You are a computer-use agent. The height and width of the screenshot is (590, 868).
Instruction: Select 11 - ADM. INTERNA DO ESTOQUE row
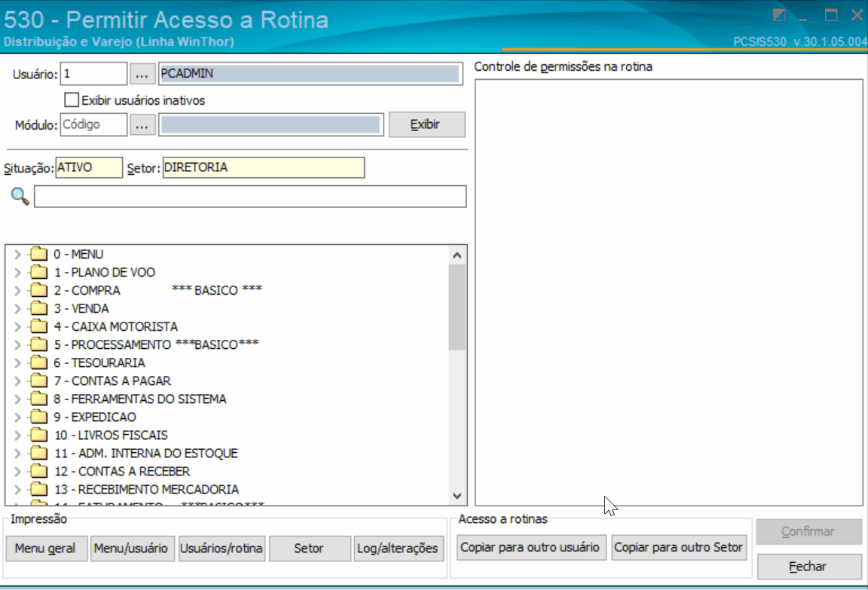tap(146, 453)
